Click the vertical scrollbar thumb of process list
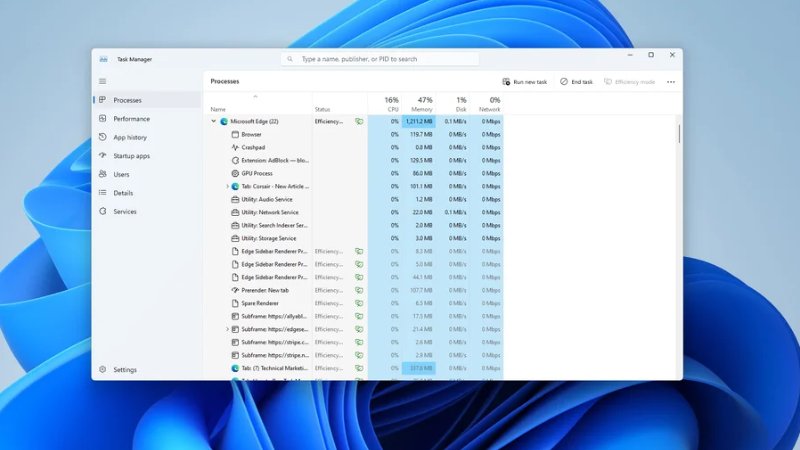The width and height of the screenshot is (800, 450). (x=679, y=134)
